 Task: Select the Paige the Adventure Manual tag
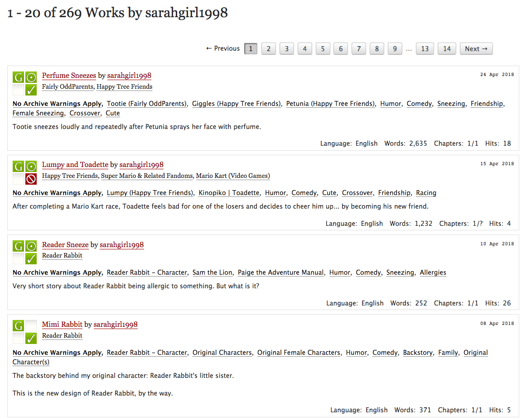click(x=281, y=272)
